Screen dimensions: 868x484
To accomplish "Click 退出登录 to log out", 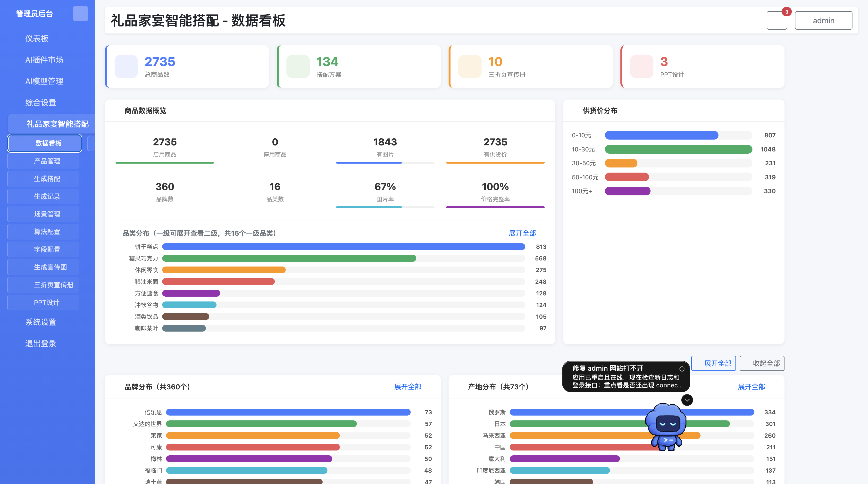I will pyautogui.click(x=41, y=343).
